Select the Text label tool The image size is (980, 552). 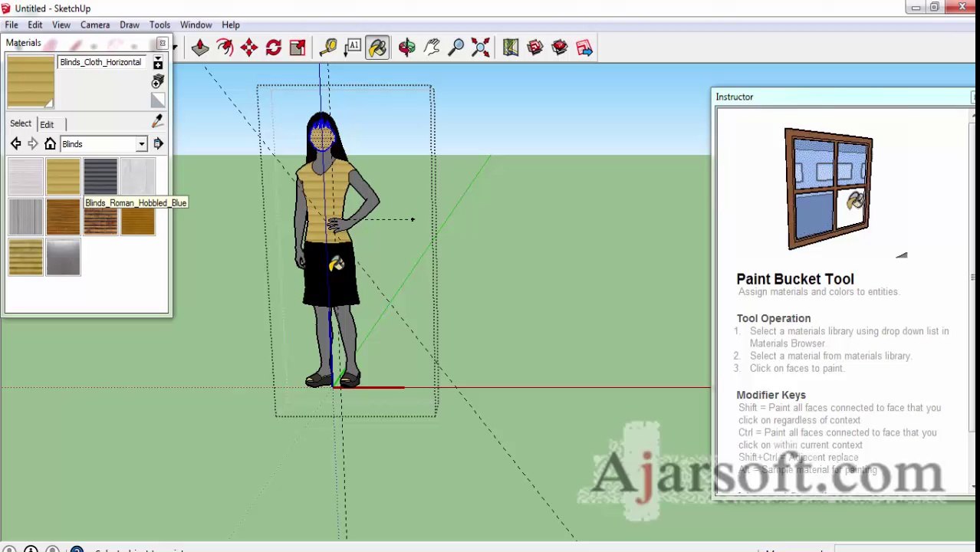[x=353, y=48]
